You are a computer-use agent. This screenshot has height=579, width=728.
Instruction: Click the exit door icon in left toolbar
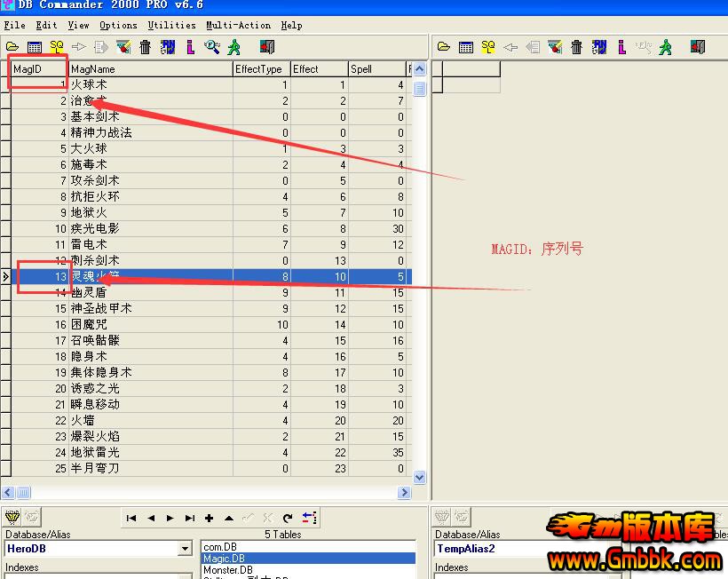(266, 47)
